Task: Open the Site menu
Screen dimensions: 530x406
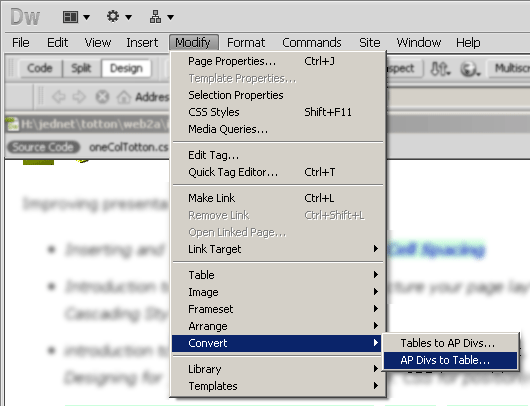Action: coord(369,43)
